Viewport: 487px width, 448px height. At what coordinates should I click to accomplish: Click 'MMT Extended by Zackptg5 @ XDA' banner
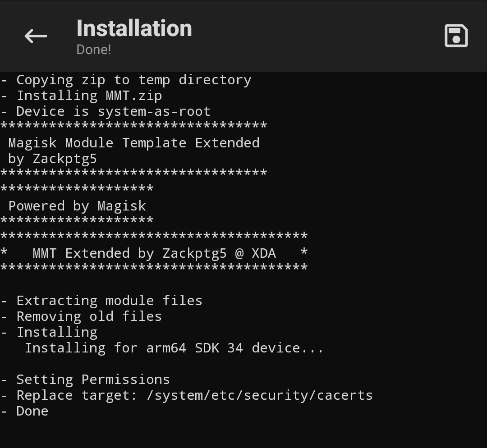[154, 253]
